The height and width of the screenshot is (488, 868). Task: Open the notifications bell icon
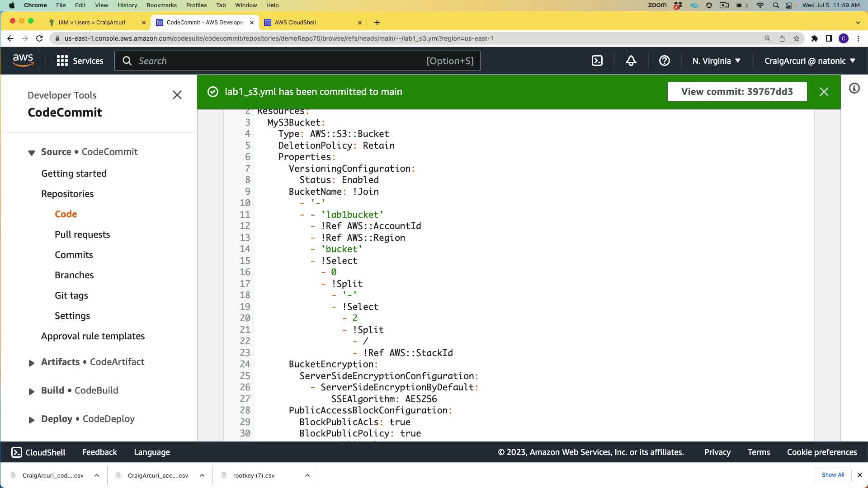631,61
